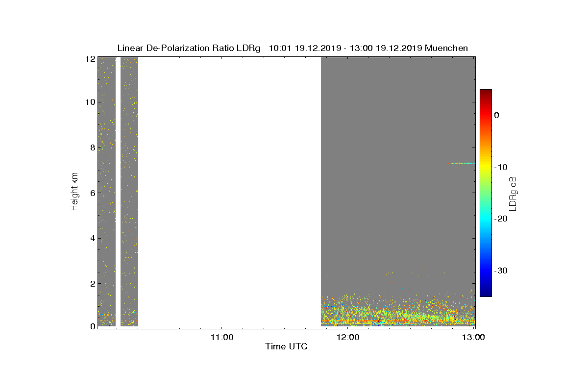The image size is (588, 392).
Task: Click the LDRg colorbar gradient
Action: pyautogui.click(x=486, y=193)
